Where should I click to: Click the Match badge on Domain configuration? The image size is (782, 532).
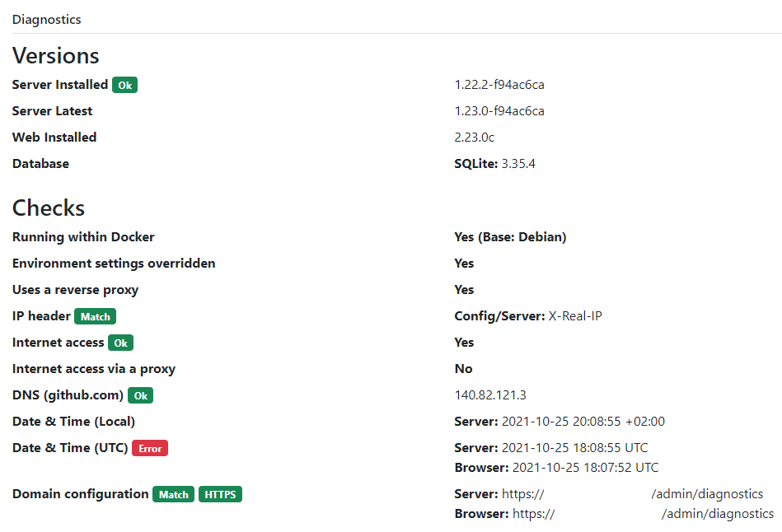(x=173, y=494)
